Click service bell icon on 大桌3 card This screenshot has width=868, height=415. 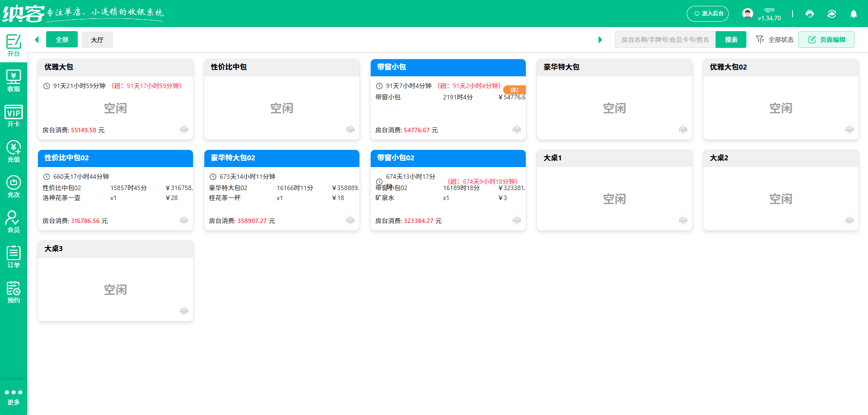tap(184, 311)
